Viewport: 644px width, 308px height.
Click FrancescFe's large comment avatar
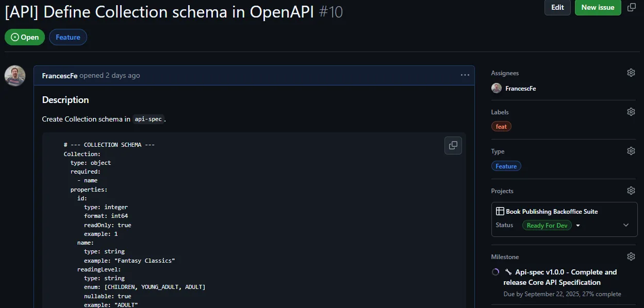pos(15,76)
